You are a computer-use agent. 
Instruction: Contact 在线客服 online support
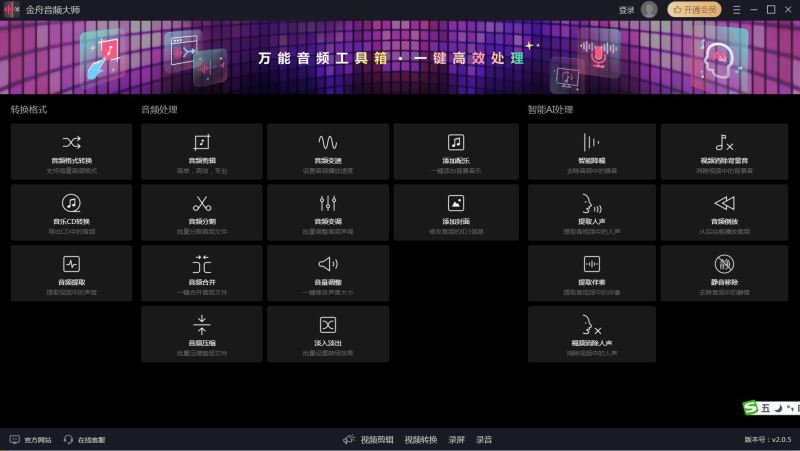tap(85, 440)
